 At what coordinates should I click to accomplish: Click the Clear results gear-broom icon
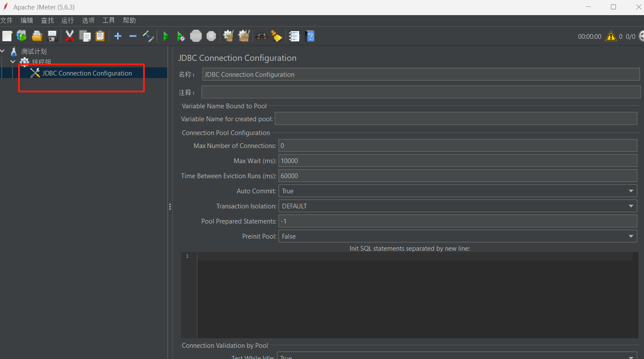(x=228, y=36)
